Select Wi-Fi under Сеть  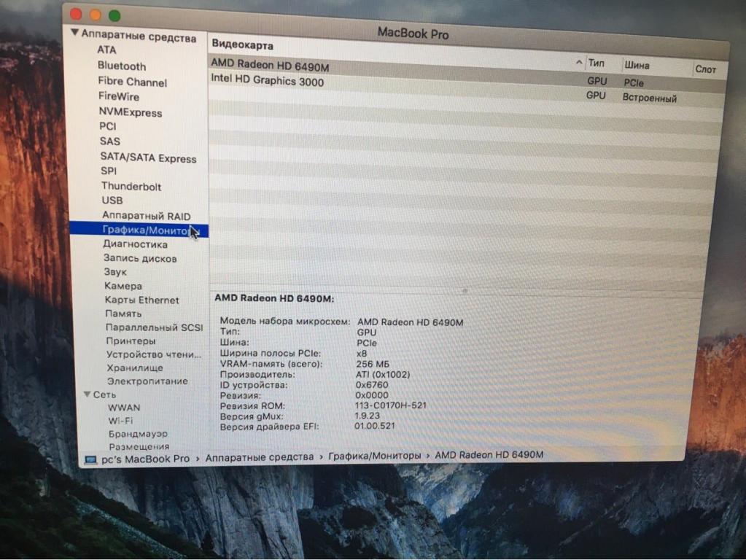(121, 421)
